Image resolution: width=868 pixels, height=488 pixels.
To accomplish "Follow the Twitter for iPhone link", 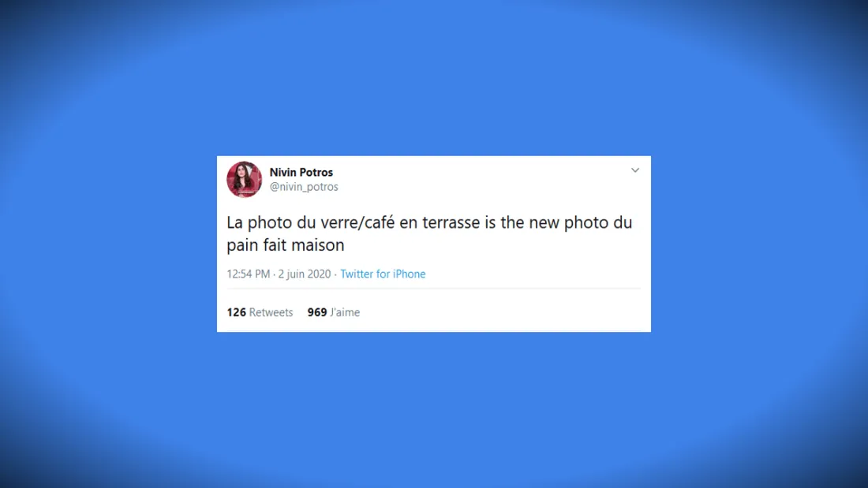I will click(x=383, y=274).
